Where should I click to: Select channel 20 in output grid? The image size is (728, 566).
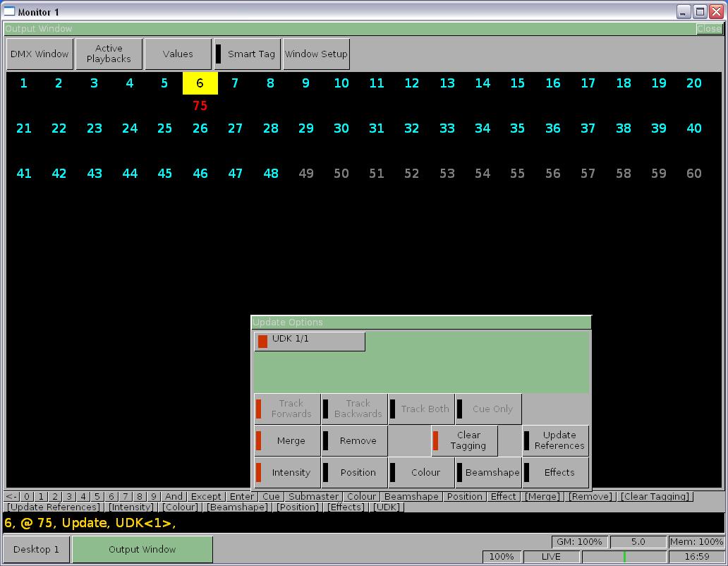694,83
